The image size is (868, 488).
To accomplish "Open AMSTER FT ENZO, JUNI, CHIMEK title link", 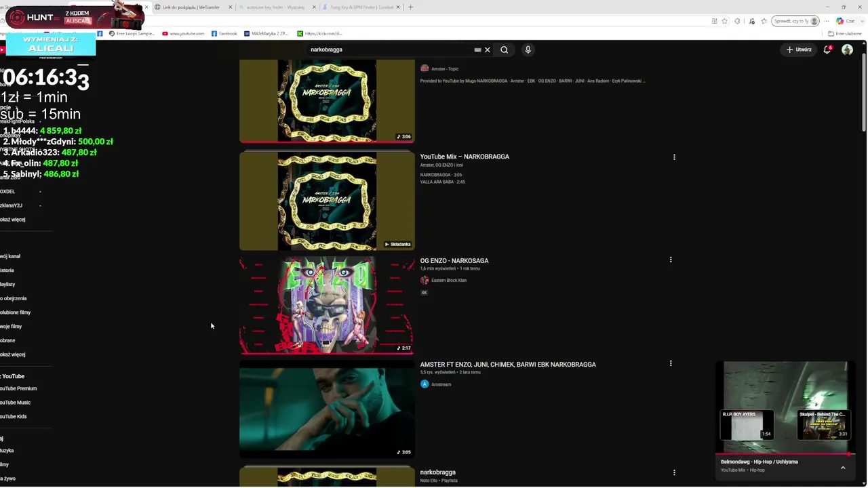I will tap(508, 365).
